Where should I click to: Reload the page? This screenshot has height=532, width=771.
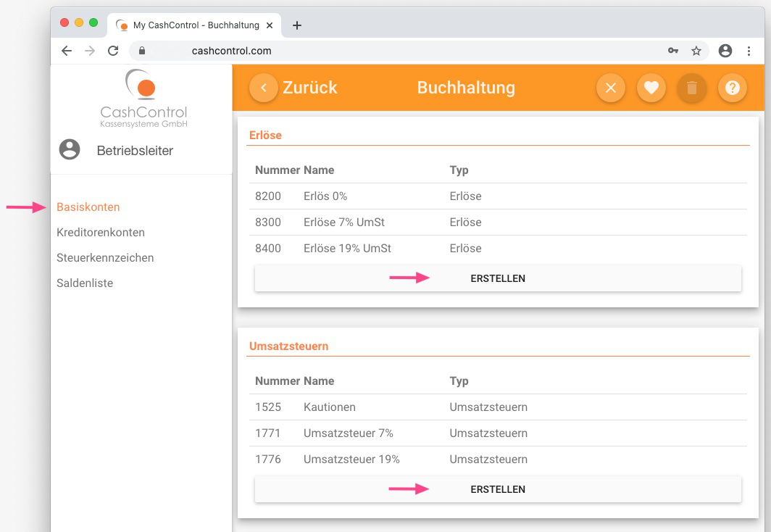click(113, 51)
